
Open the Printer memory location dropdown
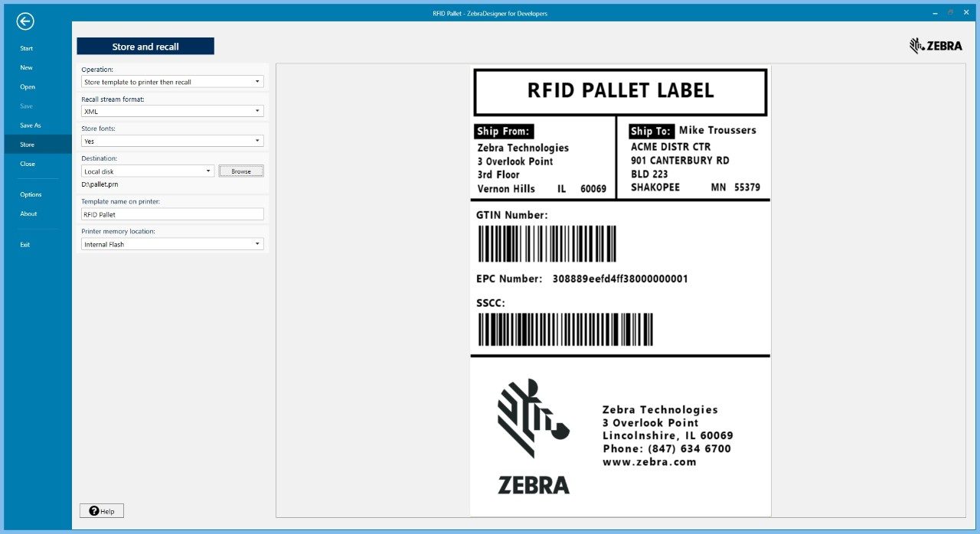point(172,244)
